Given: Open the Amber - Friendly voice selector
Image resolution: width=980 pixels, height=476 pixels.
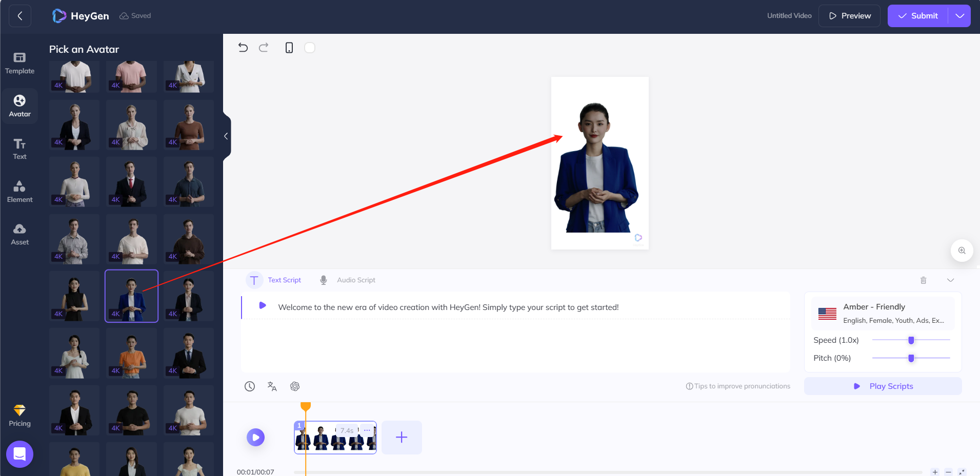Looking at the screenshot, I should [883, 313].
